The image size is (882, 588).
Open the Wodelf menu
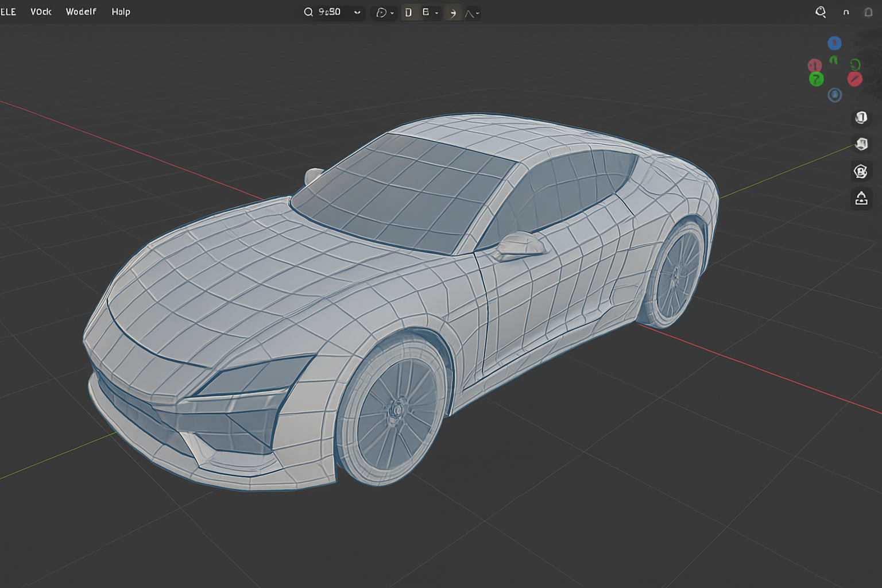[x=81, y=11]
